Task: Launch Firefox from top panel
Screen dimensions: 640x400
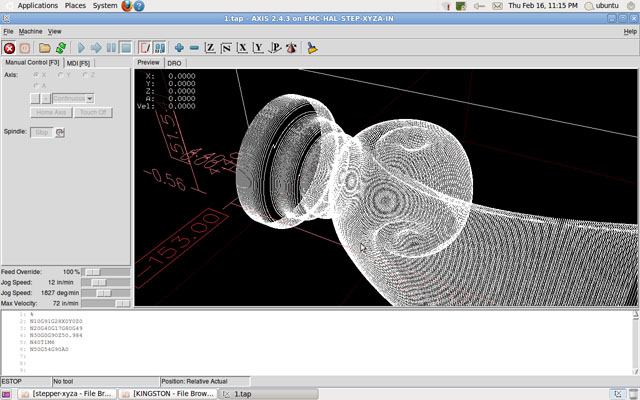Action: (127, 6)
